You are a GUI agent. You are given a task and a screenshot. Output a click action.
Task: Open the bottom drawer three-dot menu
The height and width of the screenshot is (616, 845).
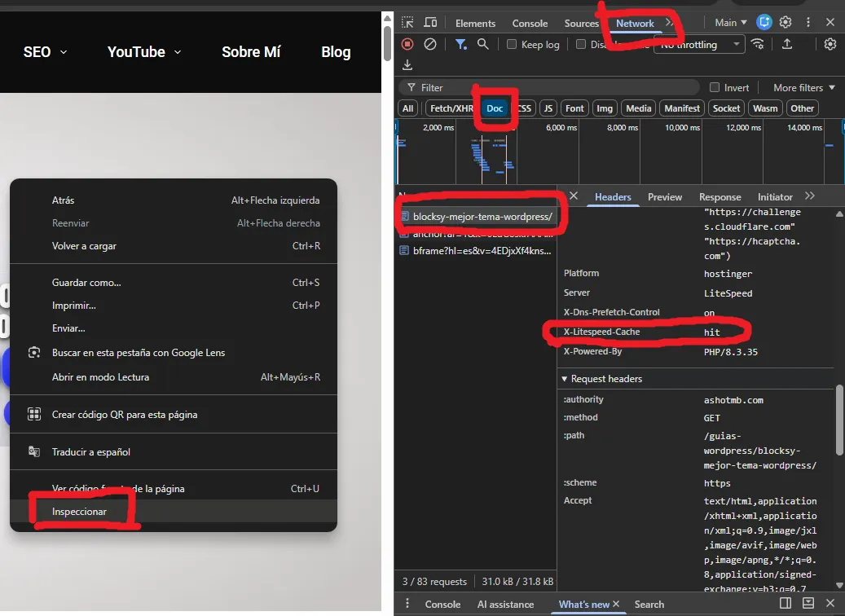tap(407, 603)
